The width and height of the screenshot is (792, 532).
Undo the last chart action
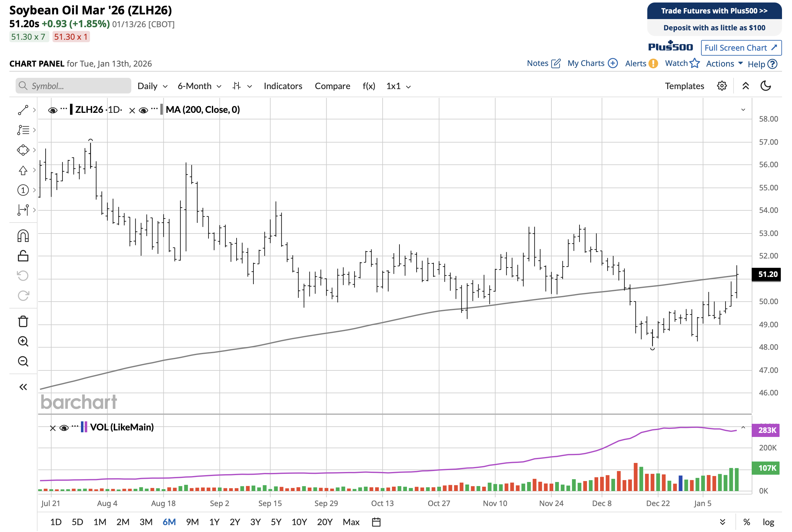(x=23, y=275)
